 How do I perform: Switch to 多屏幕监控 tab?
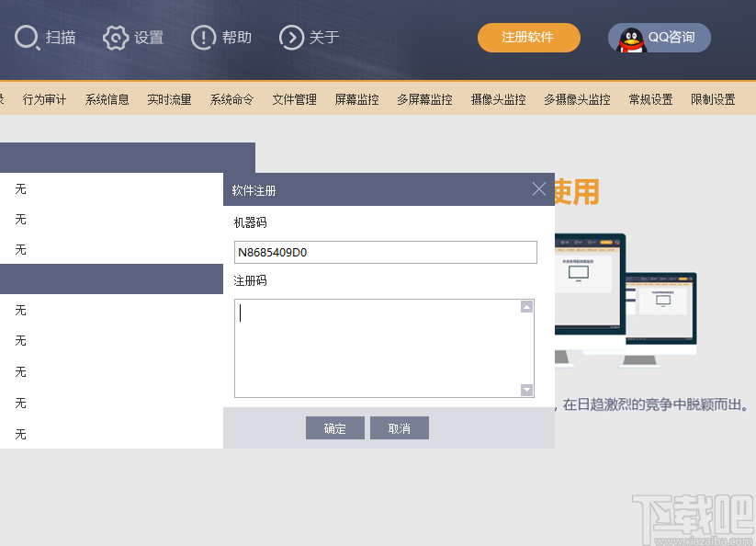pyautogui.click(x=424, y=99)
